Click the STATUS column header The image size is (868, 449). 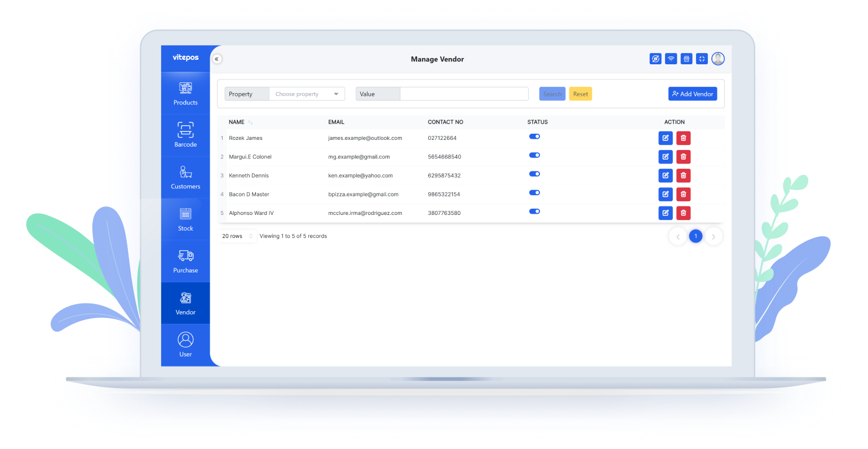(538, 122)
